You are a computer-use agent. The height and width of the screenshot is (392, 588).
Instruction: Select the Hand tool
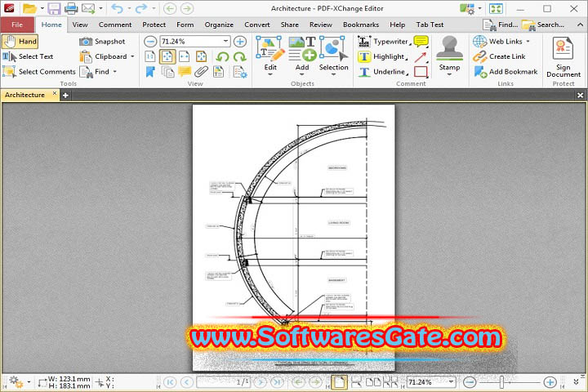[x=20, y=42]
